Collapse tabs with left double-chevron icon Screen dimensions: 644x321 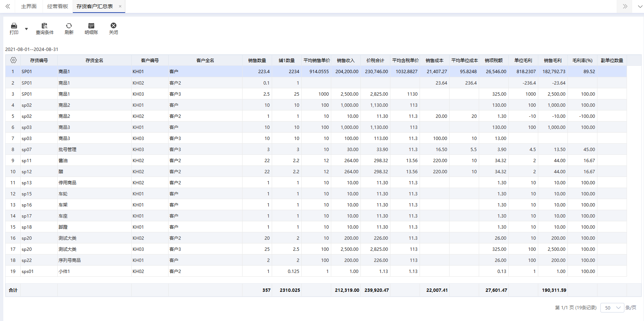tap(8, 6)
